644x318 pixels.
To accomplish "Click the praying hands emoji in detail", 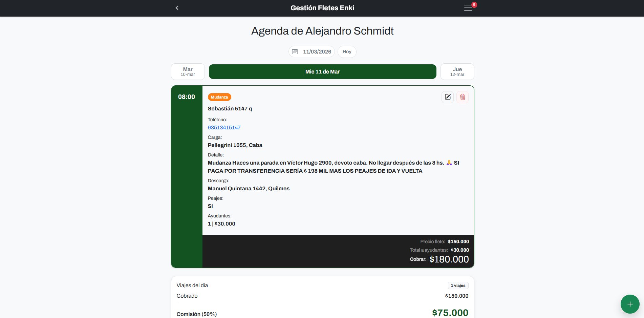I will point(449,163).
